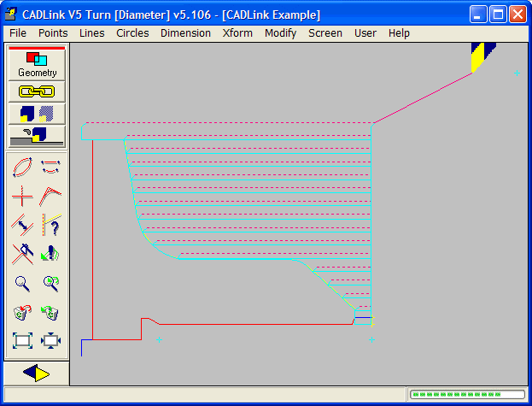The height and width of the screenshot is (406, 532).
Task: Activate the magnifying glass zoom tool
Action: tap(22, 284)
